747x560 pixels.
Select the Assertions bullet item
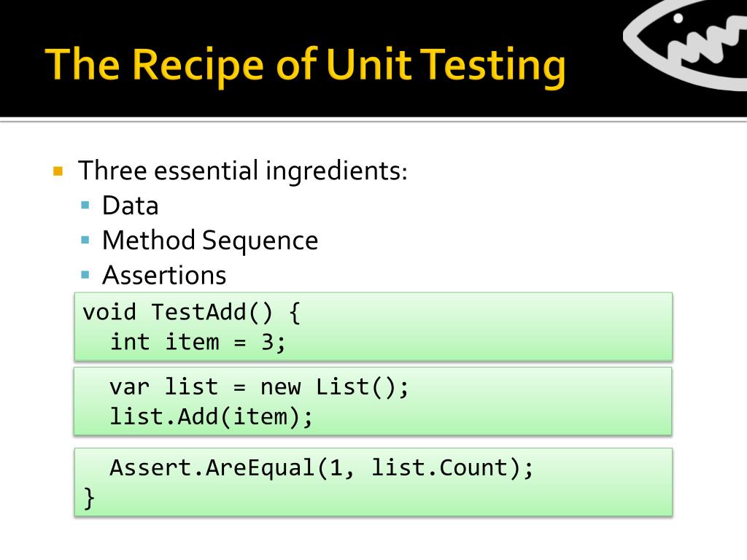[164, 275]
